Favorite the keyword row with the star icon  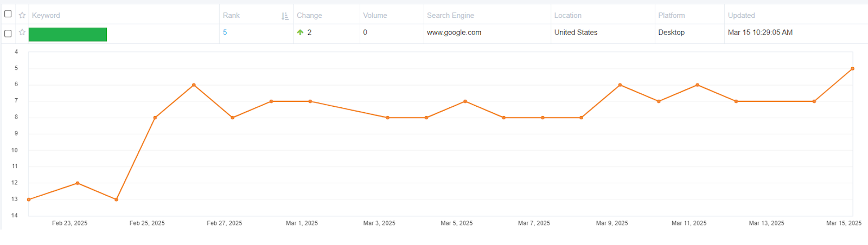pos(22,33)
